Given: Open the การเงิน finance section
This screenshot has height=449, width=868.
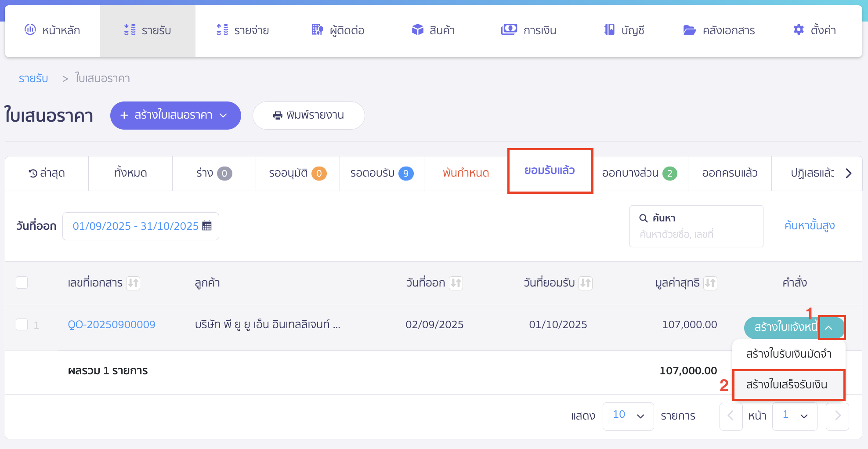Looking at the screenshot, I should (x=529, y=30).
